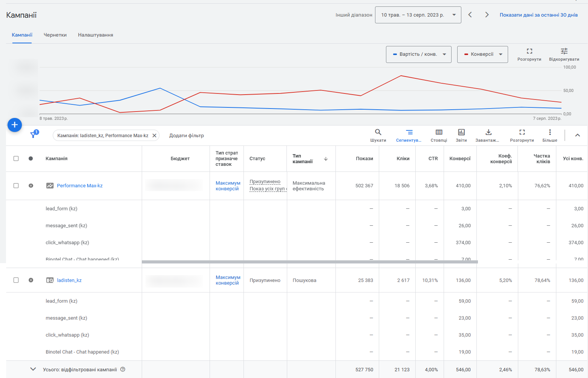Open the Більше three-dot menu

[x=550, y=135]
